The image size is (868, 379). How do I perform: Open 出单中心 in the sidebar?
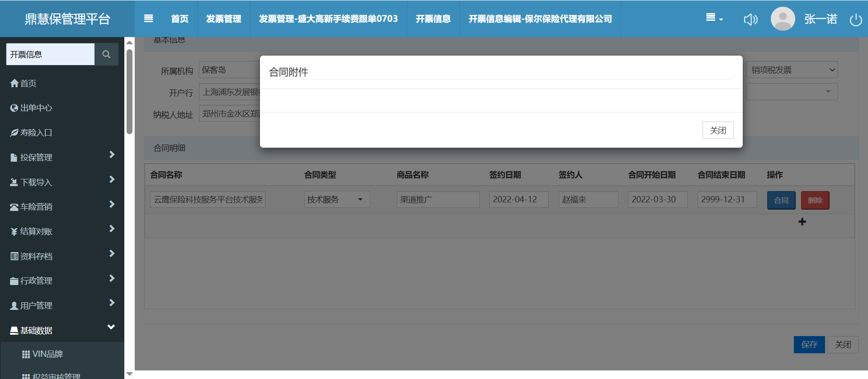62,108
